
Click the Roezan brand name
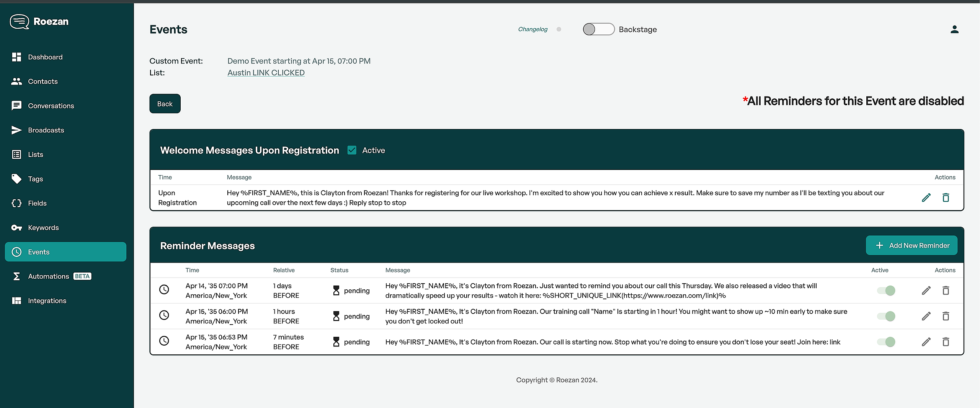coord(51,21)
